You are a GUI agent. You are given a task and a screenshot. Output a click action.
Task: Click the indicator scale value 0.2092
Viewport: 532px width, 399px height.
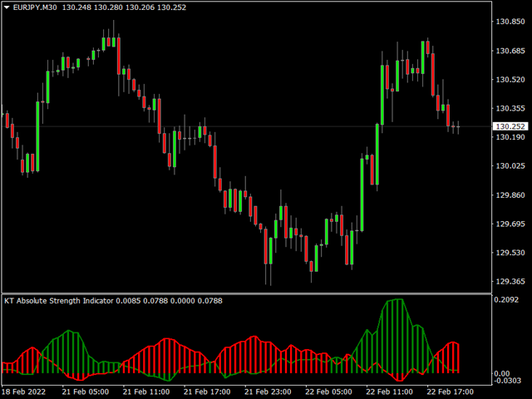(506, 299)
